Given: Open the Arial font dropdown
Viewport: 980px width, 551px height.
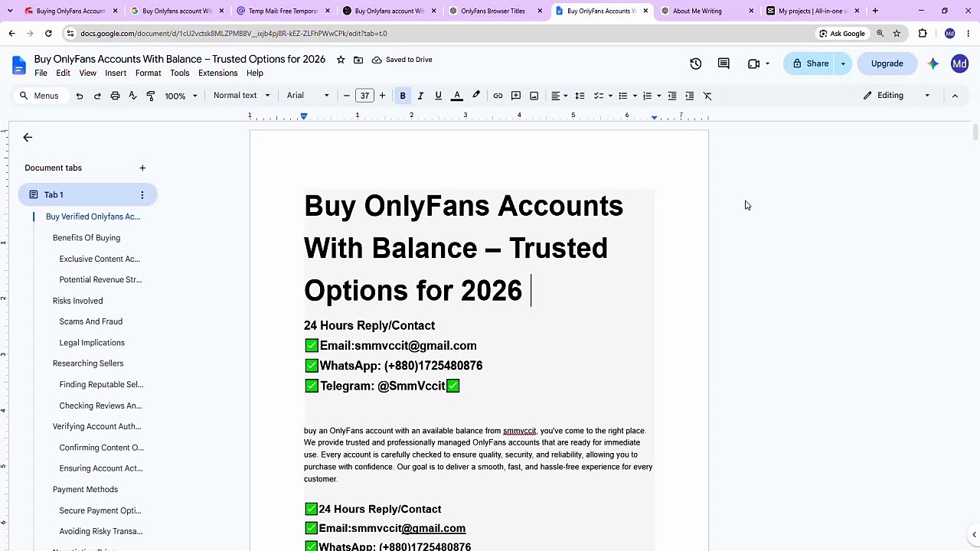Looking at the screenshot, I should (308, 96).
